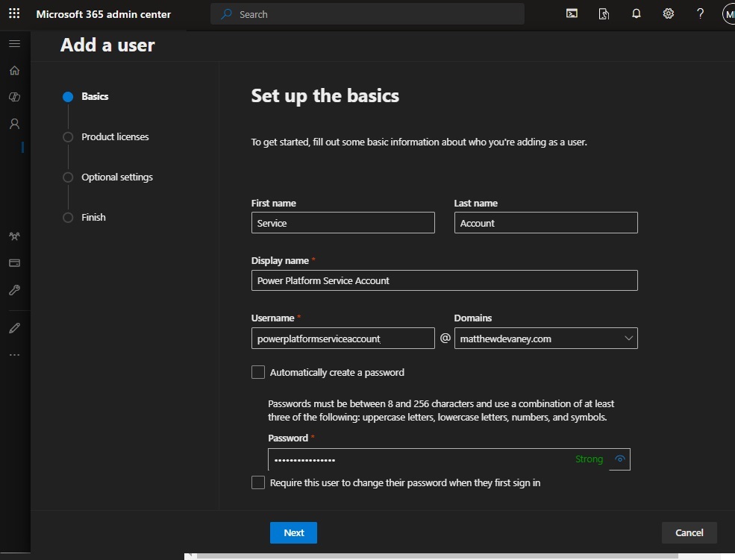Go to Home in the sidebar
735x560 pixels.
[x=14, y=70]
